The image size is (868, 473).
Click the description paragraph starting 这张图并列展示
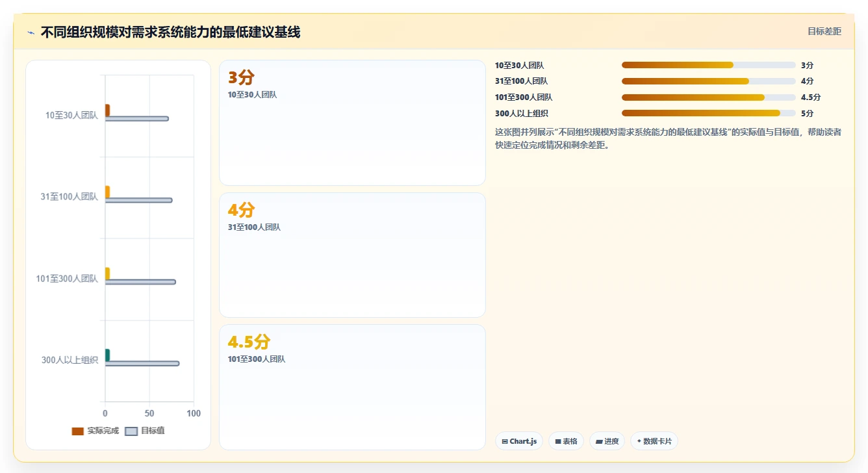(x=668, y=138)
